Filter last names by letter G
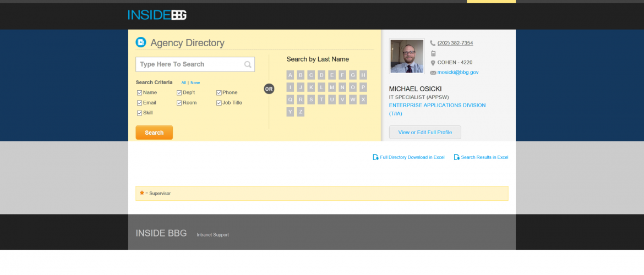644x275 pixels. click(353, 75)
